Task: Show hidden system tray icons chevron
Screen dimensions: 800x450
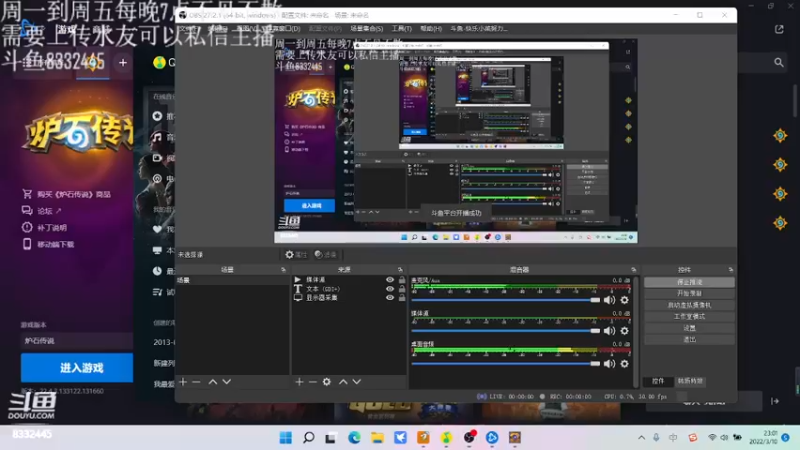Action: [641, 437]
